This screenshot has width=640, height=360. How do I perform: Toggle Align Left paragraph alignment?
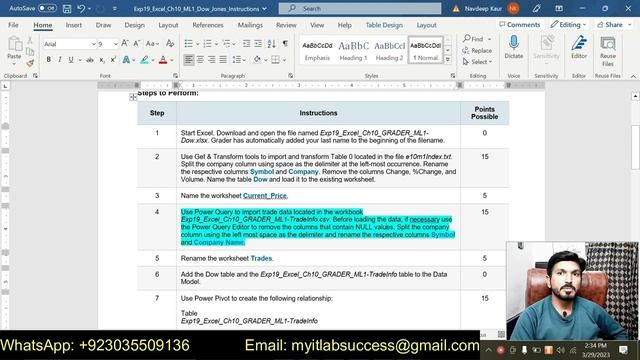(189, 60)
